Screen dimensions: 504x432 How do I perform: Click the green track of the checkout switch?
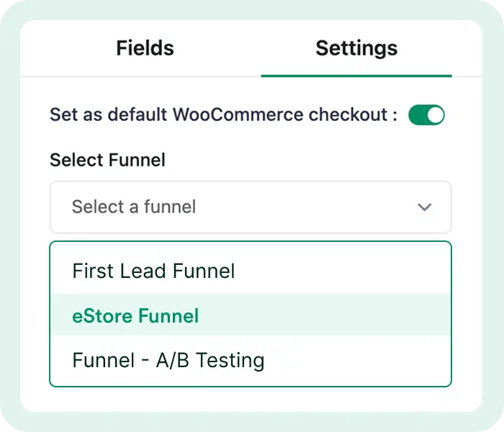(x=418, y=115)
